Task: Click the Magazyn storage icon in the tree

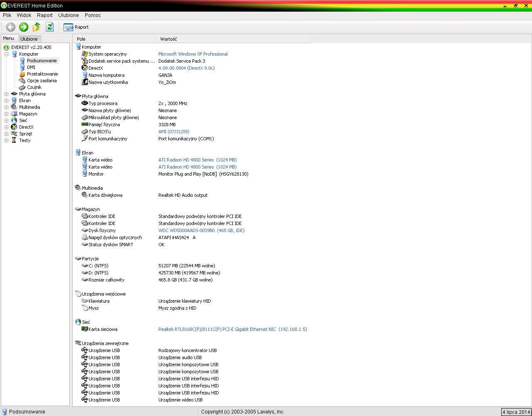Action: pyautogui.click(x=14, y=114)
